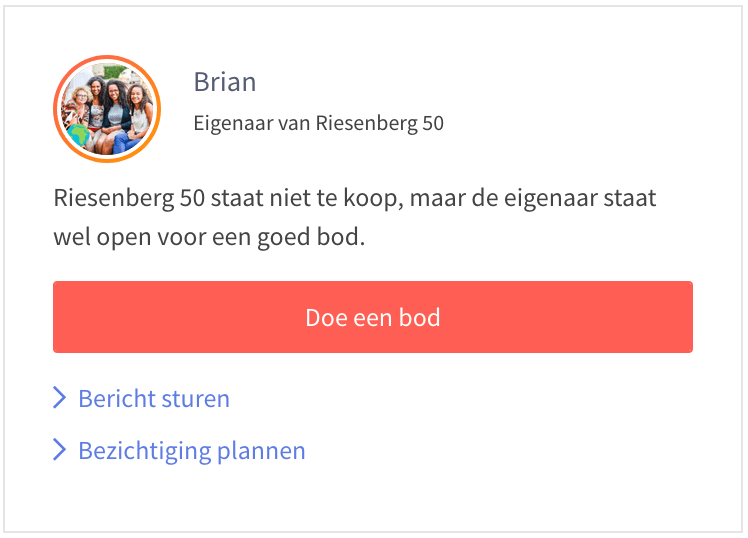Click the blue jeans in the profile photo
The width and height of the screenshot is (748, 538).
(124, 145)
